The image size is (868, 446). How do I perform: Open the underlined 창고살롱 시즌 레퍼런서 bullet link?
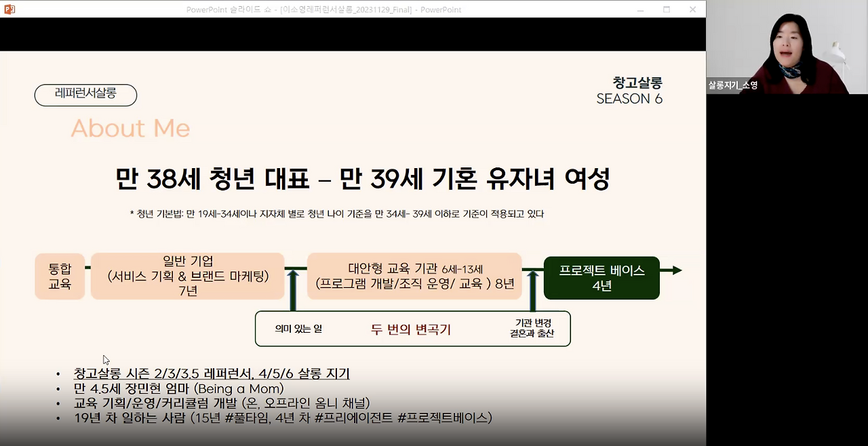[x=211, y=373]
